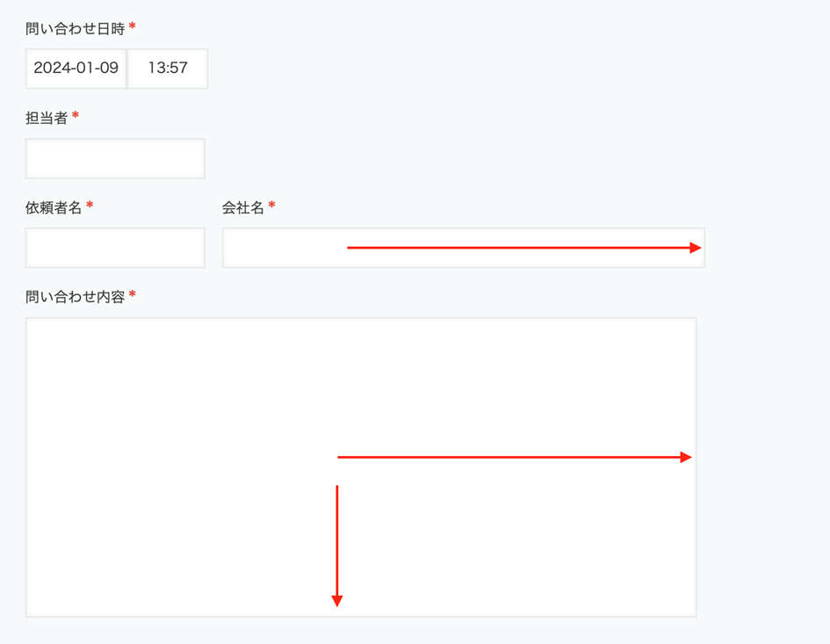Screen dimensions: 830x644
Task: Click the horizontal red arrow line in the textarea
Action: click(x=509, y=457)
